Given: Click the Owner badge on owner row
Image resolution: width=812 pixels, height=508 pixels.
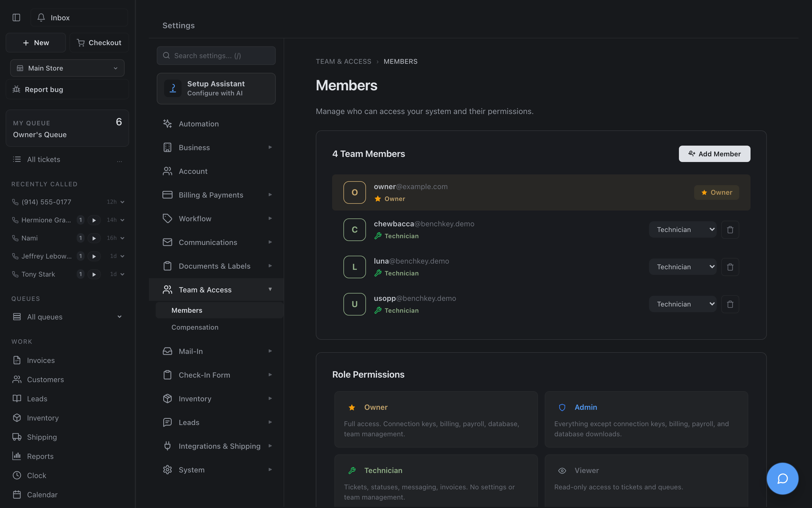Looking at the screenshot, I should pyautogui.click(x=716, y=192).
